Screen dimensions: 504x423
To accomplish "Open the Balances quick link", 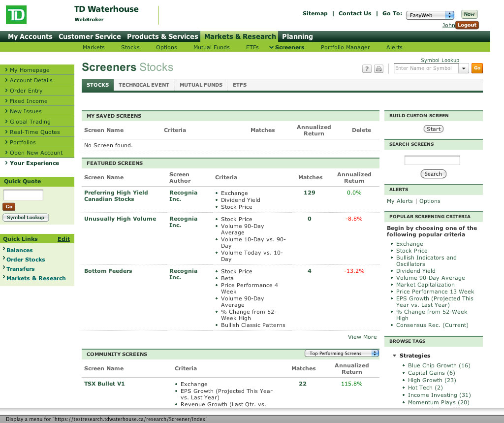I will tap(19, 250).
